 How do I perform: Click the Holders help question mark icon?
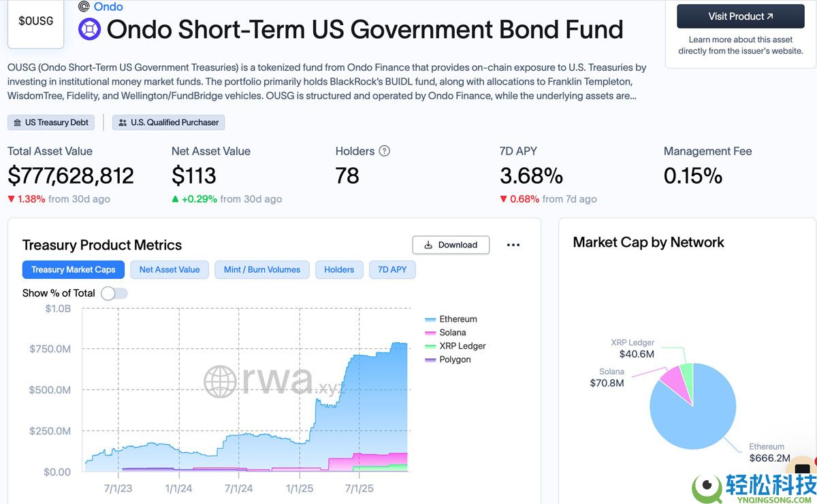(385, 151)
